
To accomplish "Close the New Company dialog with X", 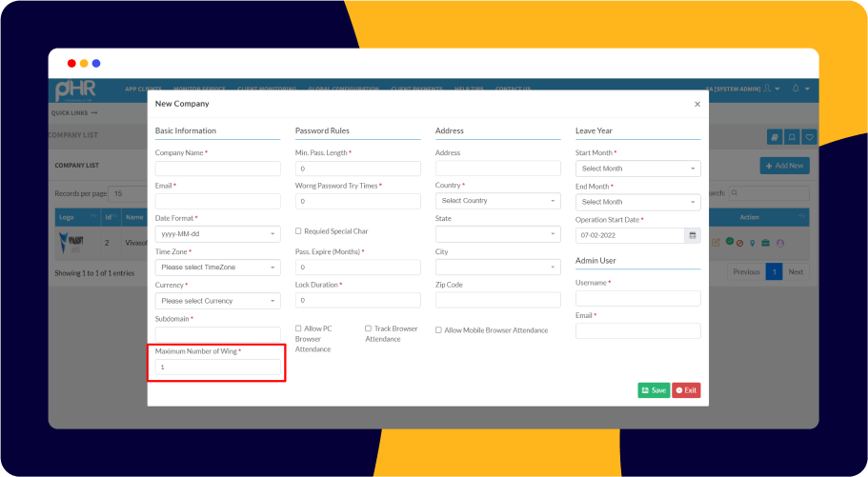I will click(697, 104).
